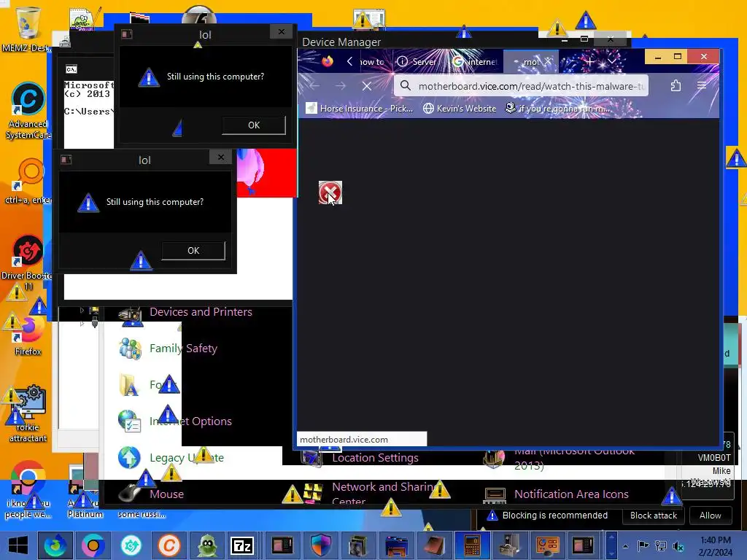This screenshot has width=747, height=560.
Task: Open the green frog taskbar icon
Action: click(207, 545)
